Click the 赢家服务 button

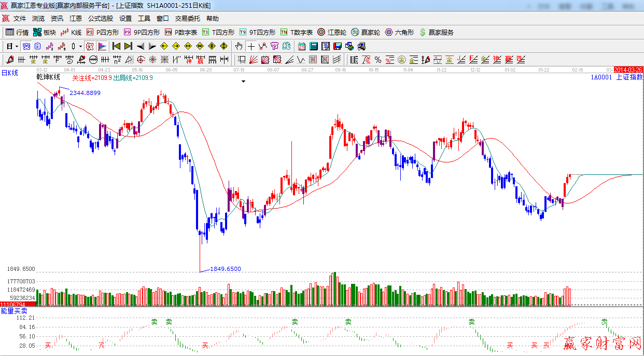point(436,32)
